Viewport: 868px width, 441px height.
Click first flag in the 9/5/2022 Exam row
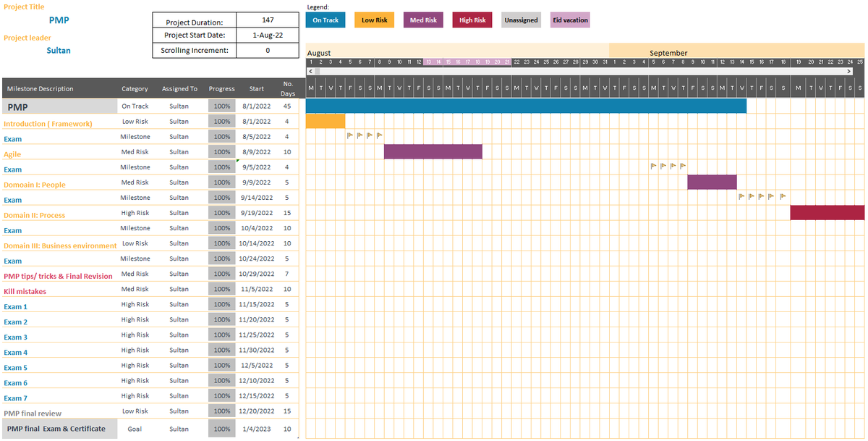point(653,166)
